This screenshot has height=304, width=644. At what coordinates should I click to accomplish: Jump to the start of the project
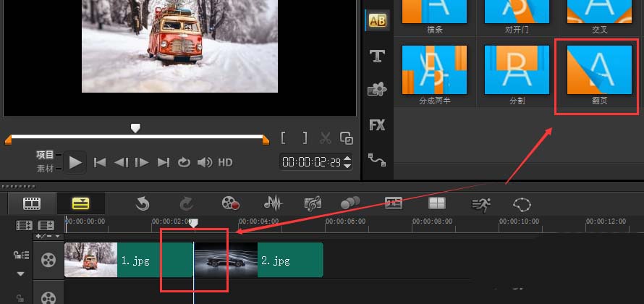click(x=100, y=163)
